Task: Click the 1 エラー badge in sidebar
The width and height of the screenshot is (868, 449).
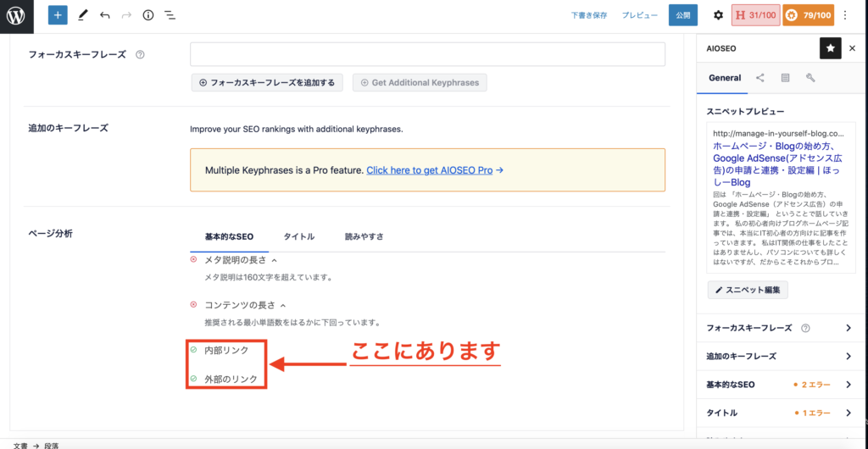Action: pyautogui.click(x=812, y=413)
